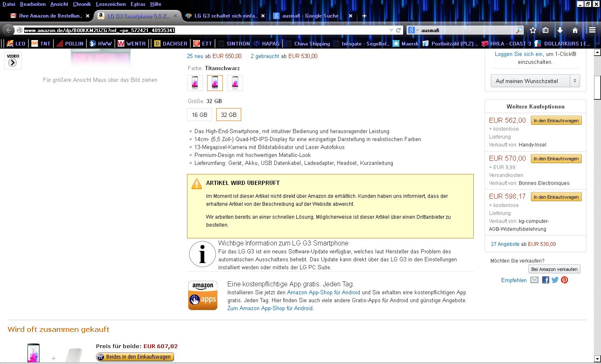Image resolution: width=601 pixels, height=364 pixels.
Task: Add EUR 570,00 offer to Einkaufswagen
Action: (556, 159)
